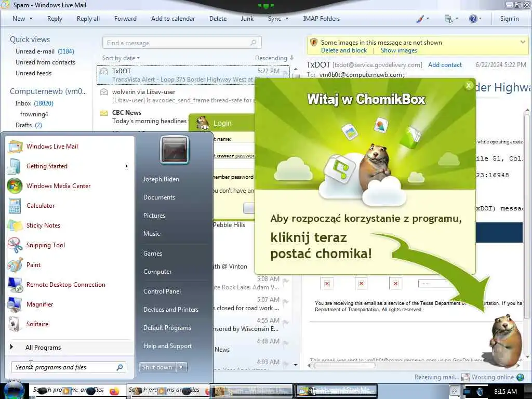
Task: Click the system tray show hidden icons button
Action: [x=454, y=391]
